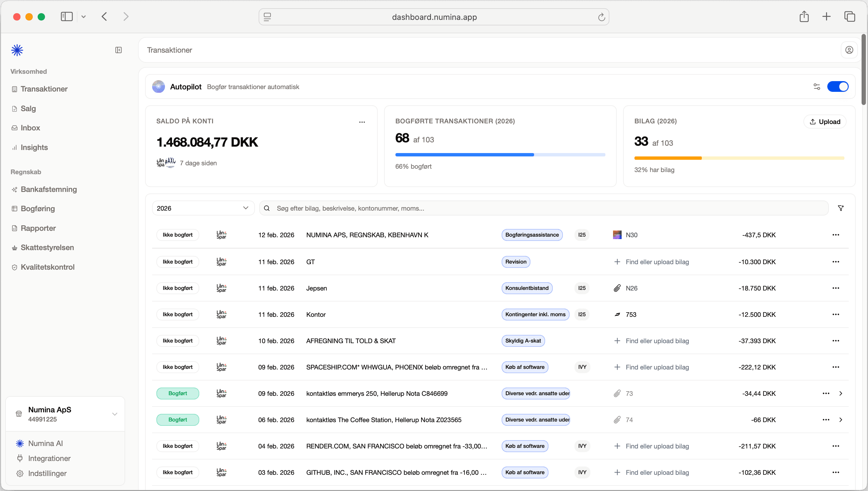Open Bankafstemning from the Regnskab section
Viewport: 868px width, 491px height.
click(49, 189)
